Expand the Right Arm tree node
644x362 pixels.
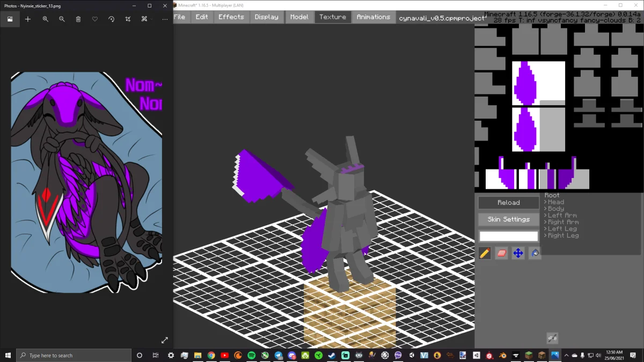(545, 222)
